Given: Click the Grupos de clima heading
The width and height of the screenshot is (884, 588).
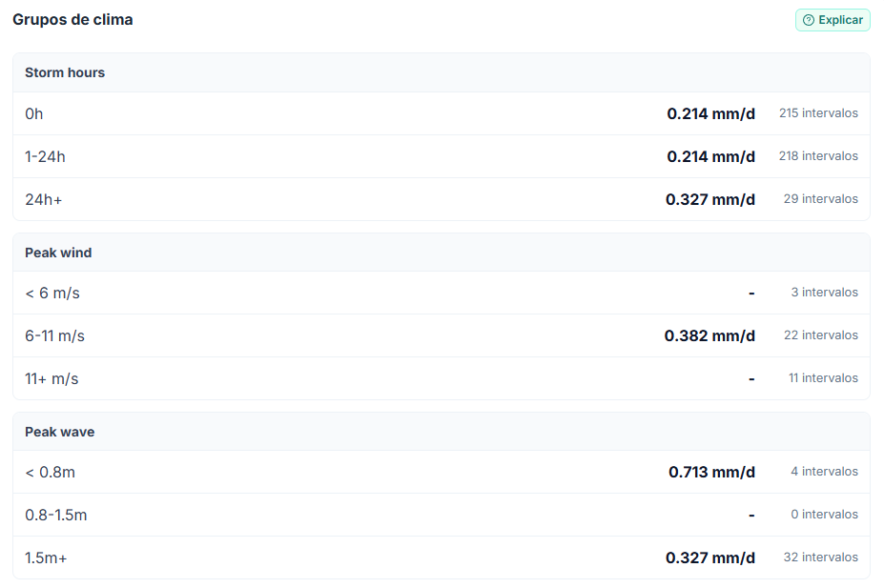Looking at the screenshot, I should [72, 20].
